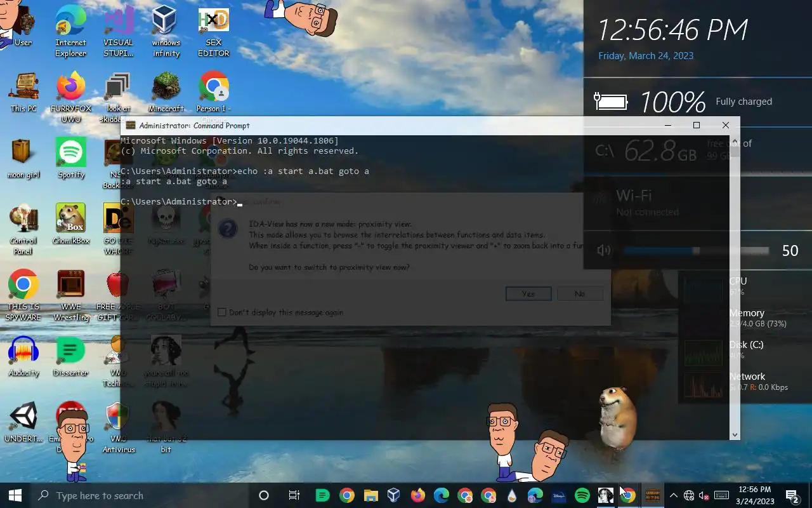This screenshot has height=508, width=812.
Task: Open the water droplet taskbar app
Action: (x=511, y=495)
